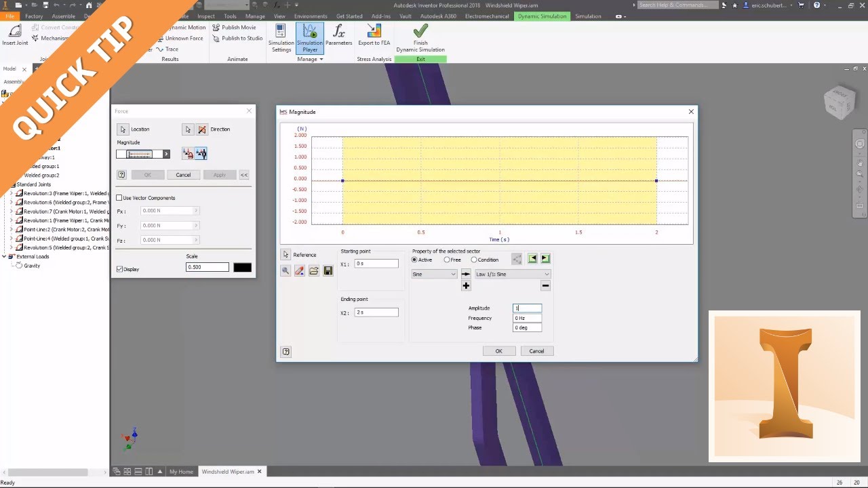Expand Revolution:3 joint in browser
Image resolution: width=868 pixels, height=488 pixels.
(x=11, y=193)
